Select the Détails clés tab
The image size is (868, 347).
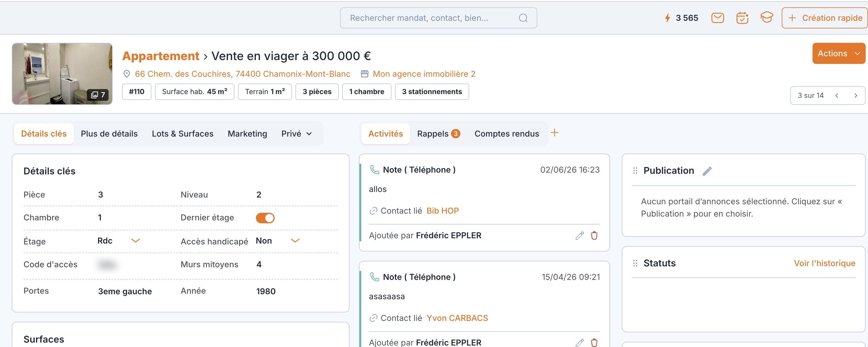click(44, 134)
